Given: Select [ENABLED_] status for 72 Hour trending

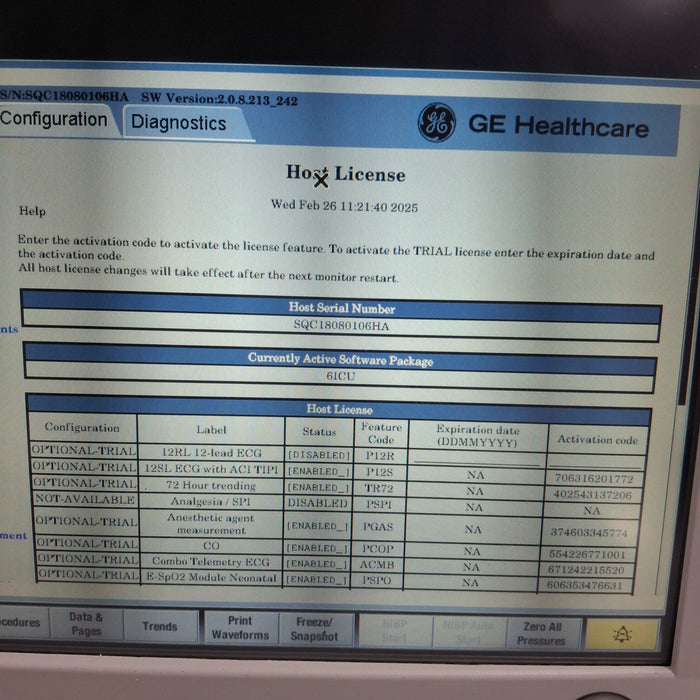Looking at the screenshot, I should point(318,487).
